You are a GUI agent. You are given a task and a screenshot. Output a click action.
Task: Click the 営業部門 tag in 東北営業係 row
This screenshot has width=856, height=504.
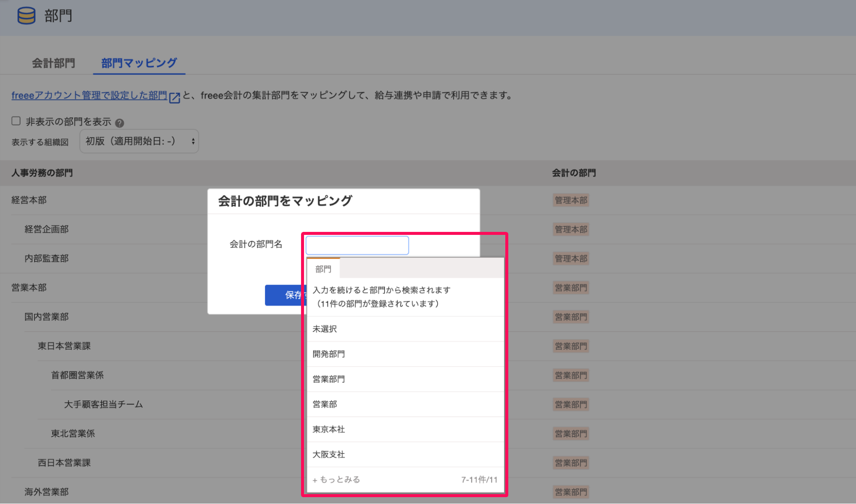point(571,433)
